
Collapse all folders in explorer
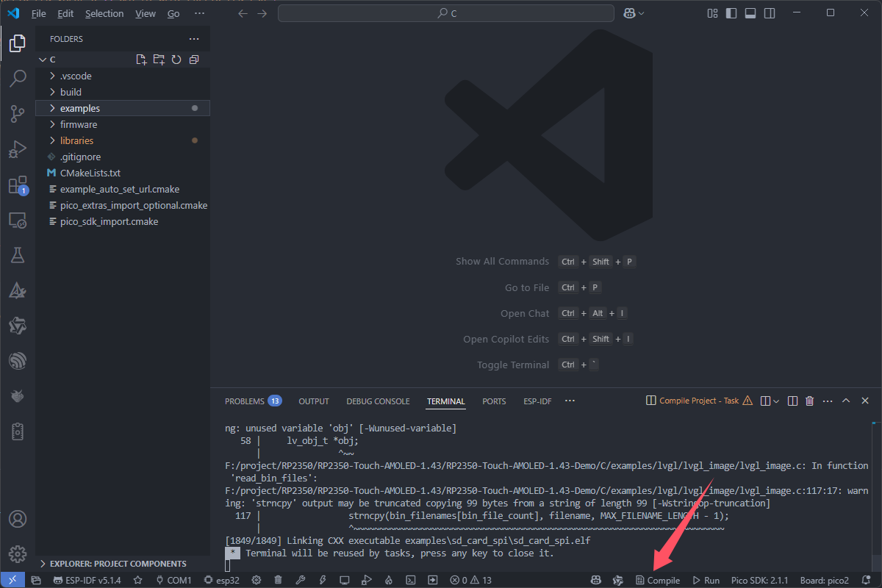pos(194,60)
